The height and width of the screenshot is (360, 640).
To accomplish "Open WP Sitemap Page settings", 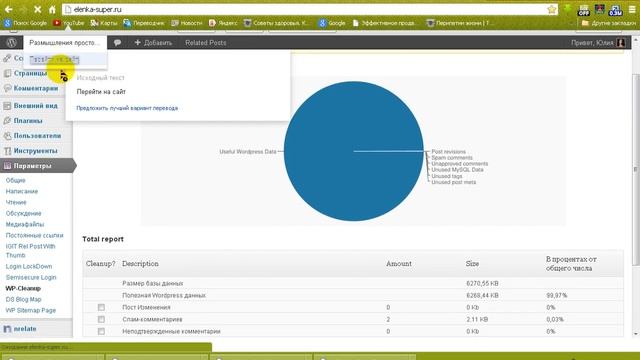I will pyautogui.click(x=31, y=311).
